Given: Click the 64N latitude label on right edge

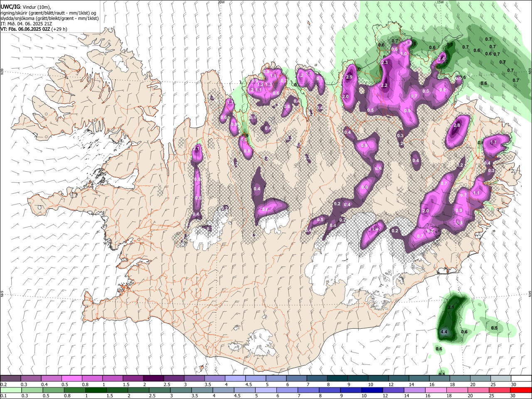Looking at the screenshot, I should (530, 293).
